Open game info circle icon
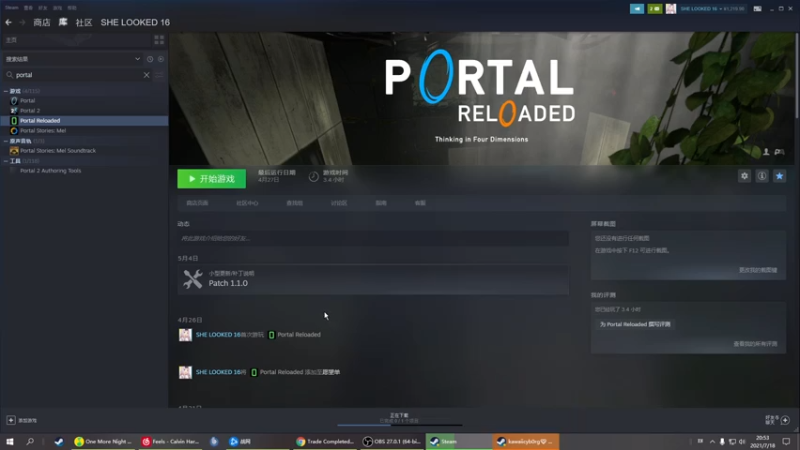800x450 pixels. pos(762,176)
